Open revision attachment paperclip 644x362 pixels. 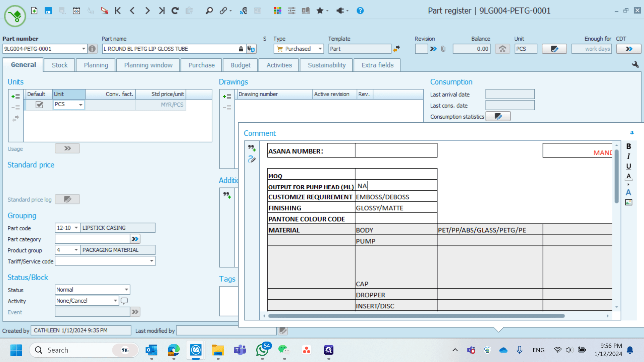[443, 49]
